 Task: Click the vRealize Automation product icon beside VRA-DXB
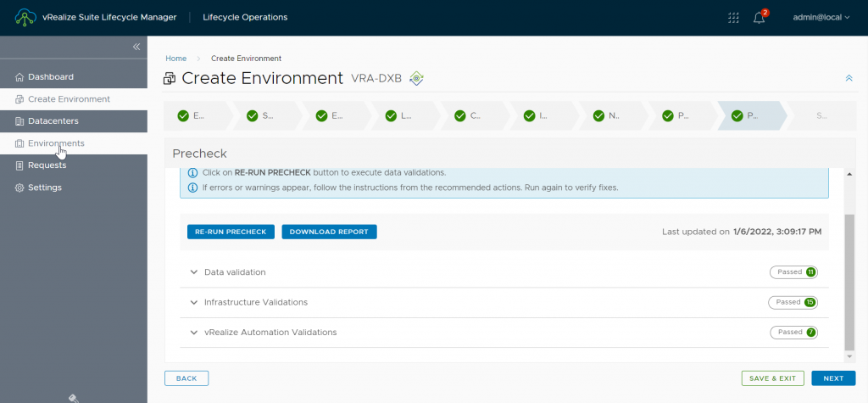416,79
